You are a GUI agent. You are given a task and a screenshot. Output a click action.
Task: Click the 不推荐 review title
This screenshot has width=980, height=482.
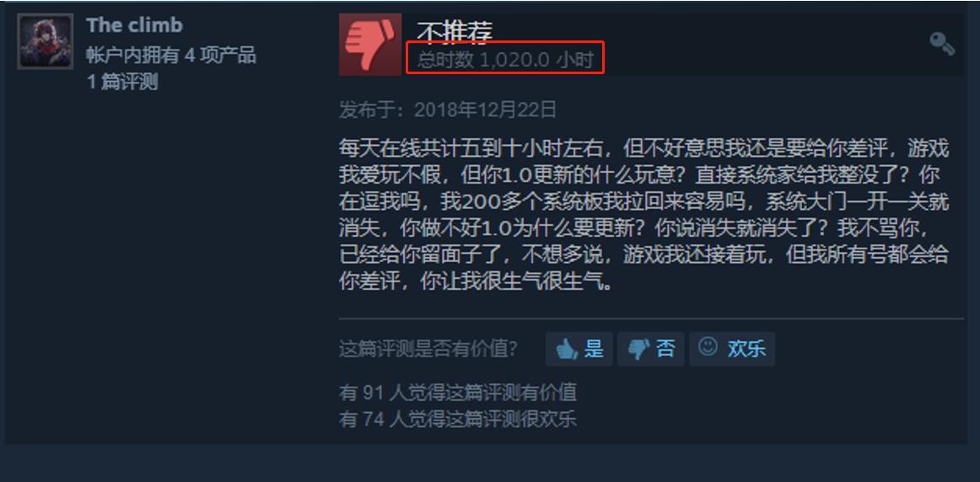[455, 31]
